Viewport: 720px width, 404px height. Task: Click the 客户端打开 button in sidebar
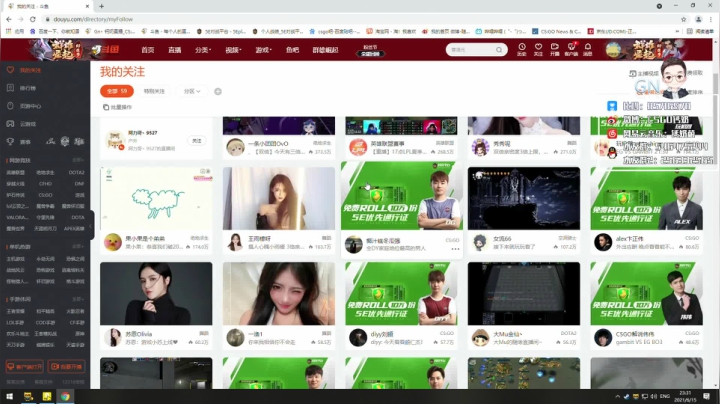tap(24, 366)
